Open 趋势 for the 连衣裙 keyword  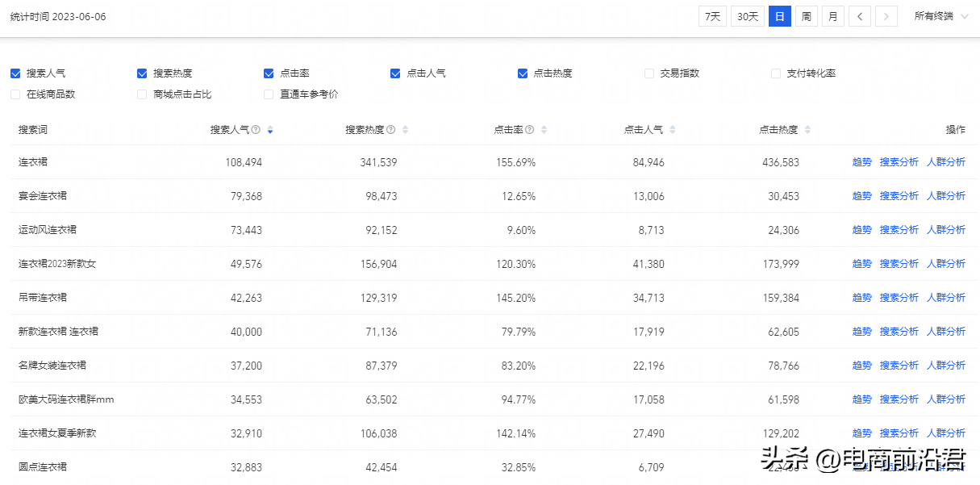[861, 161]
